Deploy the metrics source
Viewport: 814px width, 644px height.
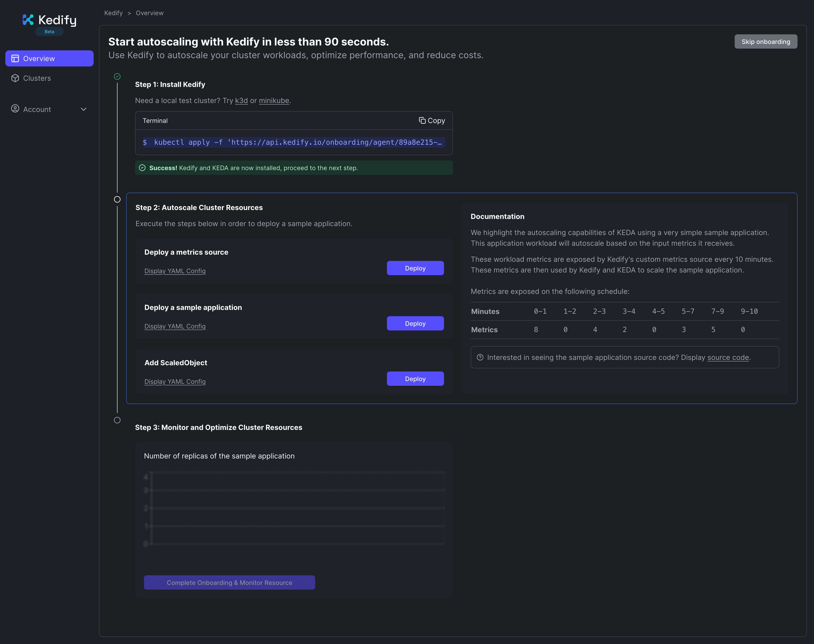[415, 268]
